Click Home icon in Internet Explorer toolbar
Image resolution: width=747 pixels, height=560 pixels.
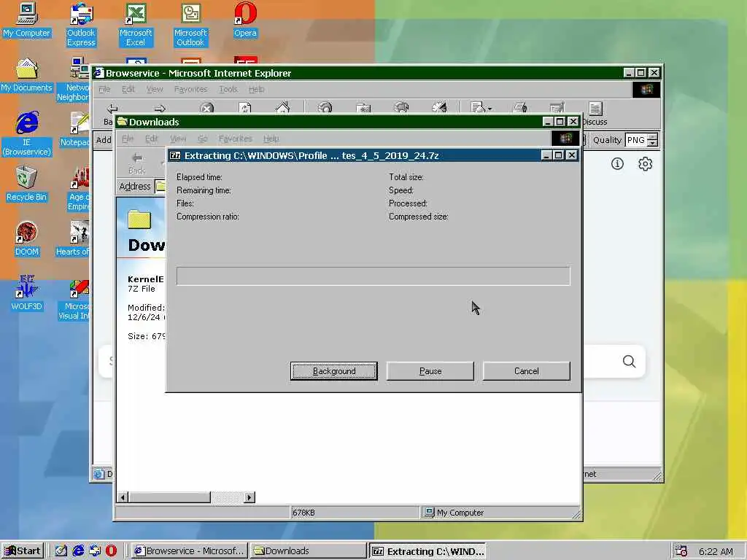282,108
